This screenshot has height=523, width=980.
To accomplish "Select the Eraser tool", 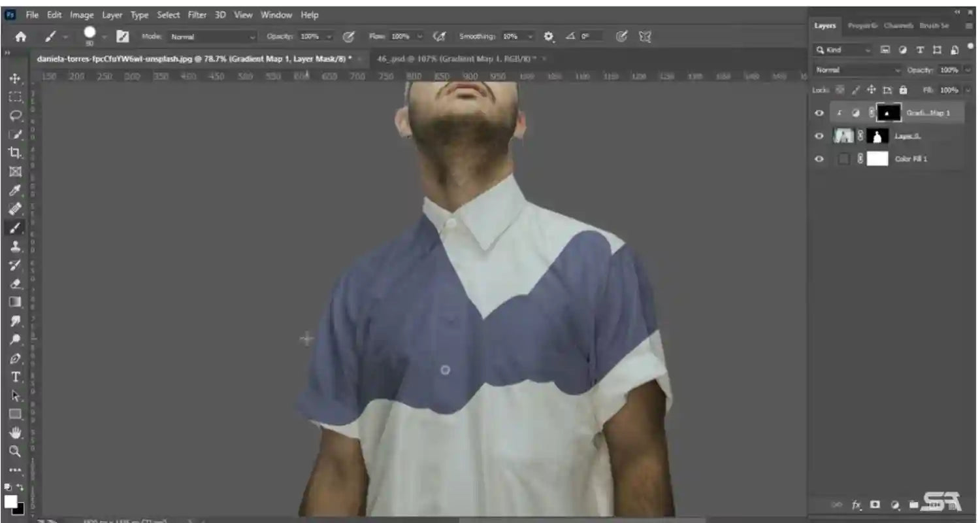I will click(x=15, y=284).
